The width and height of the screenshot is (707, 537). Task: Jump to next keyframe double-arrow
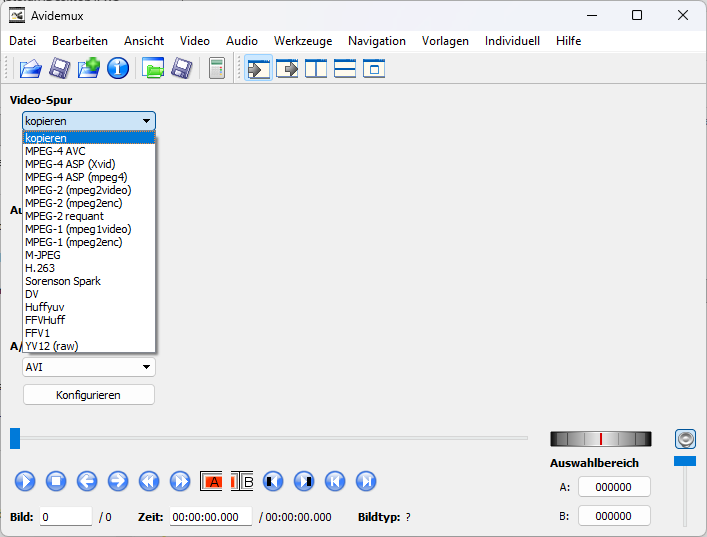[x=180, y=481]
